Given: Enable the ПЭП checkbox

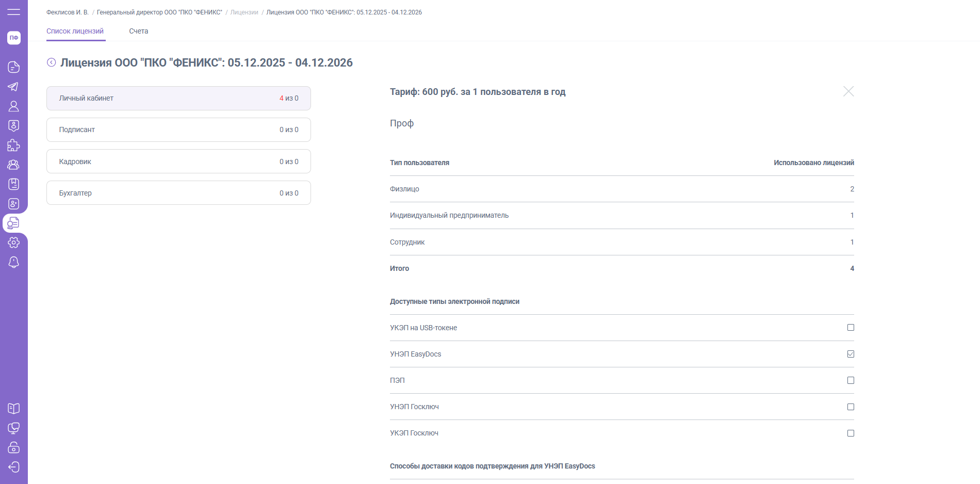Looking at the screenshot, I should click(851, 380).
